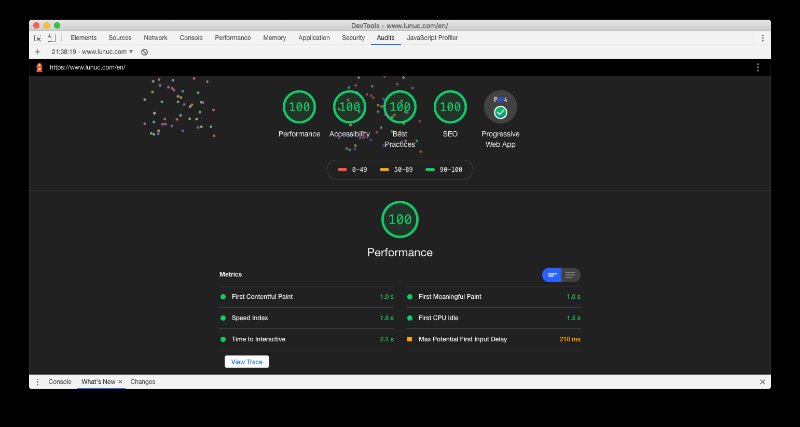Open the Changes drawer tab
The width and height of the screenshot is (800, 427).
pyautogui.click(x=143, y=382)
